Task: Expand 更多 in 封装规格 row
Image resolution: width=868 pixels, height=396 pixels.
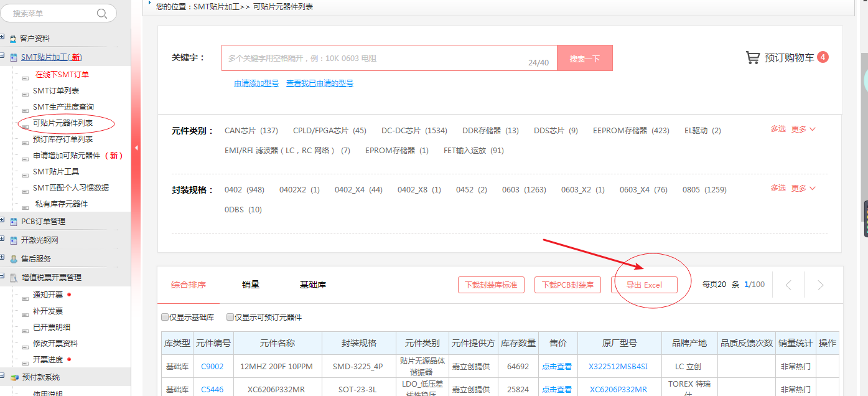Action: click(x=803, y=188)
